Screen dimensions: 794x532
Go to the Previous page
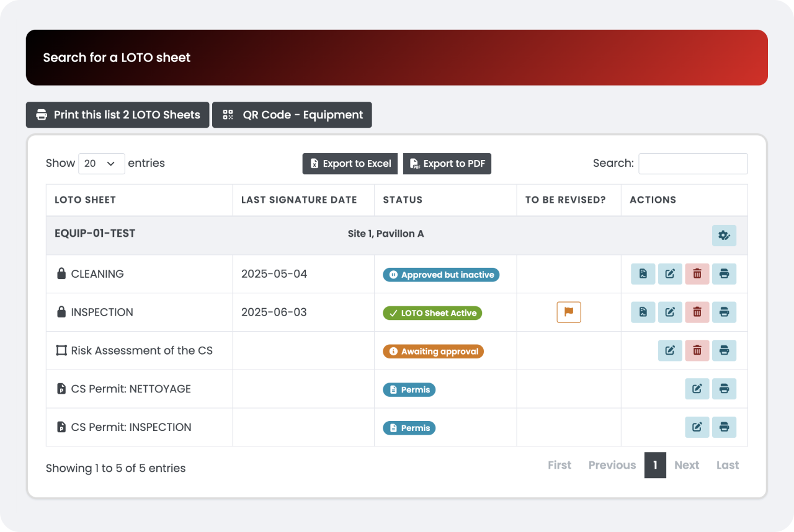click(x=612, y=465)
